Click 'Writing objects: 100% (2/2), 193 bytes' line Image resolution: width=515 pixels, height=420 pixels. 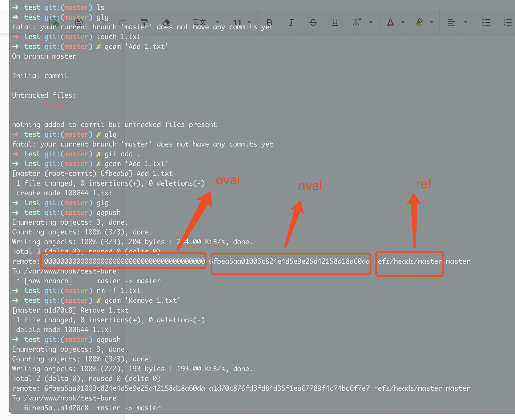tap(132, 369)
